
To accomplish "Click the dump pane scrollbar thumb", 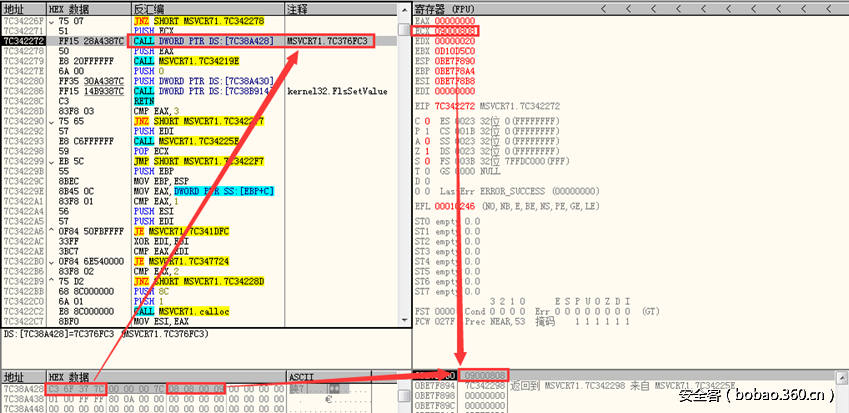I will click(403, 397).
